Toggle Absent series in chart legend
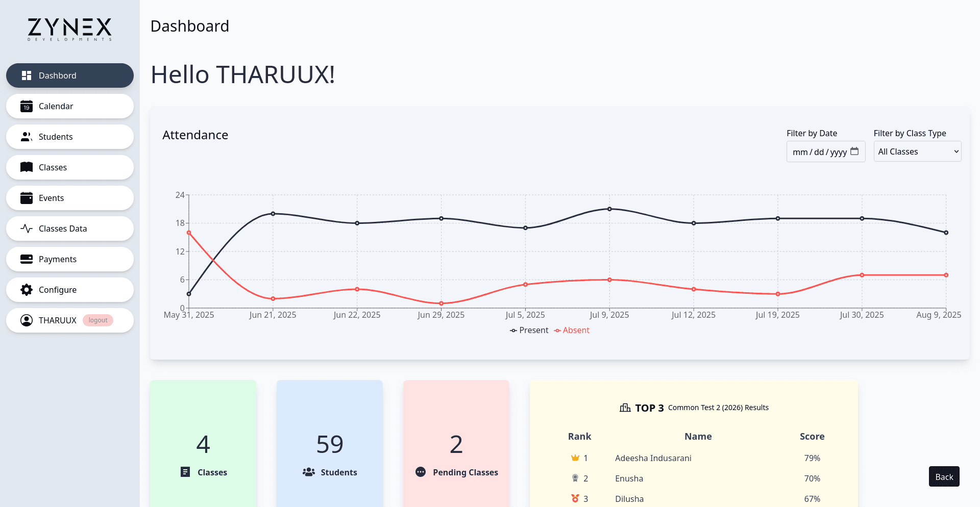 pyautogui.click(x=572, y=331)
